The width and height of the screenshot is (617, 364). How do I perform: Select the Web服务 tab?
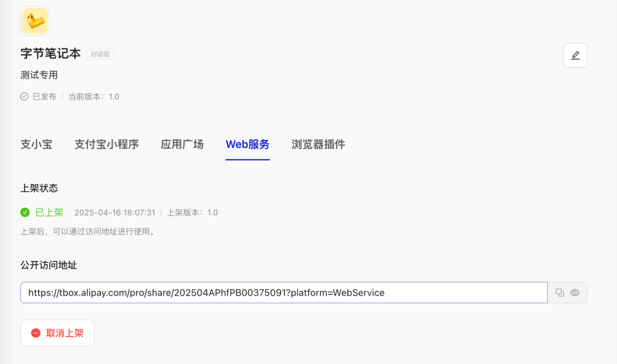click(x=247, y=144)
